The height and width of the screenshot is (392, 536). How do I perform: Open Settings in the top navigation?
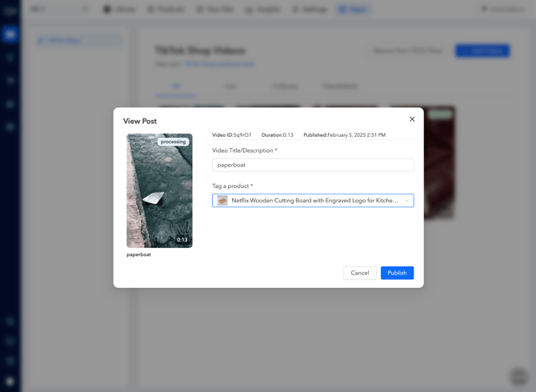310,10
